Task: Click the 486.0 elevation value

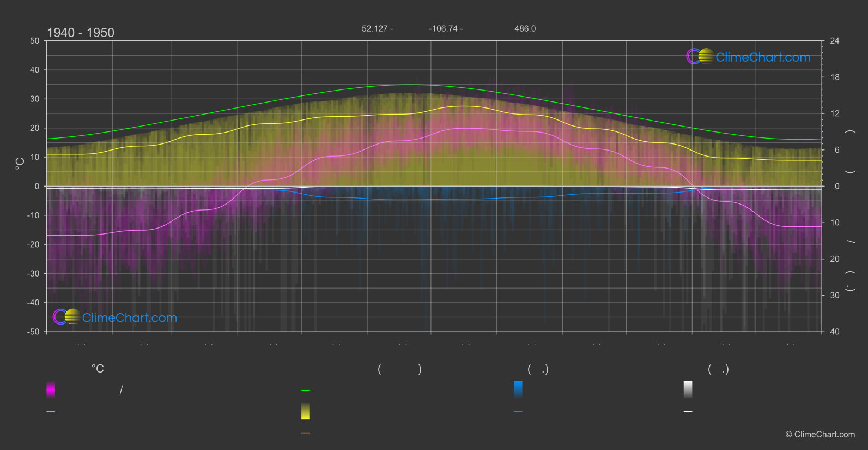Action: 525,28
